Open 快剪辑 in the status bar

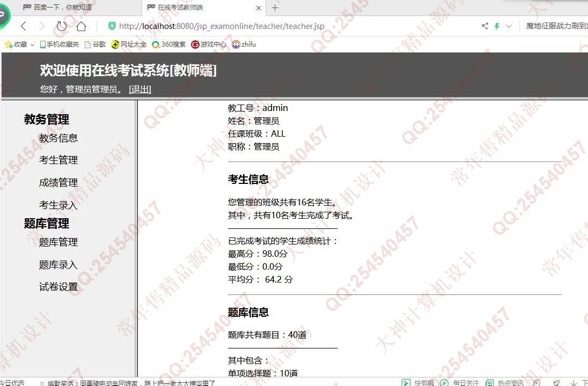418,383
